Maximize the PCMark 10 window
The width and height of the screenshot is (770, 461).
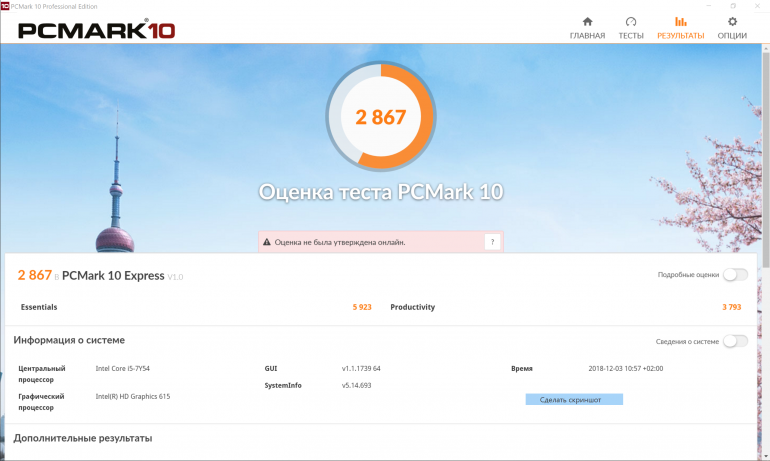pos(733,5)
